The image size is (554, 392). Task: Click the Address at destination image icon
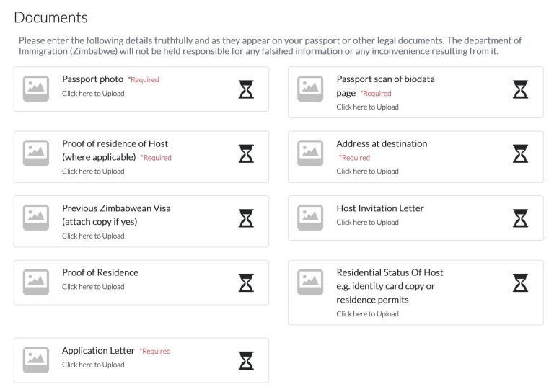coord(310,153)
